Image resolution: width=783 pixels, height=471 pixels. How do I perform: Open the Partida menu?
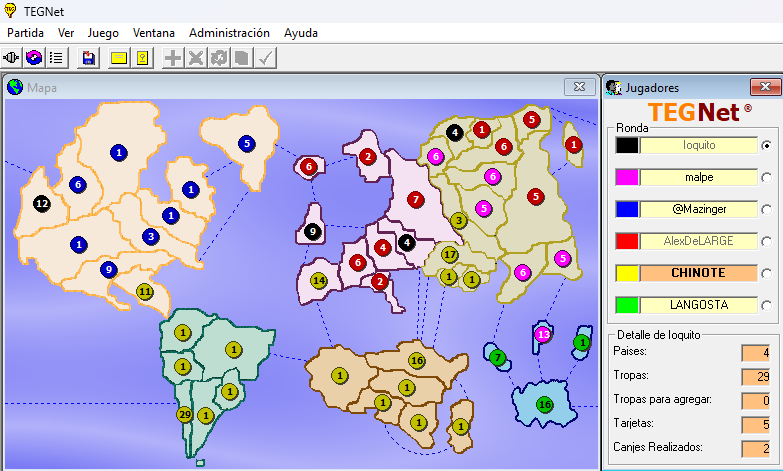[26, 32]
